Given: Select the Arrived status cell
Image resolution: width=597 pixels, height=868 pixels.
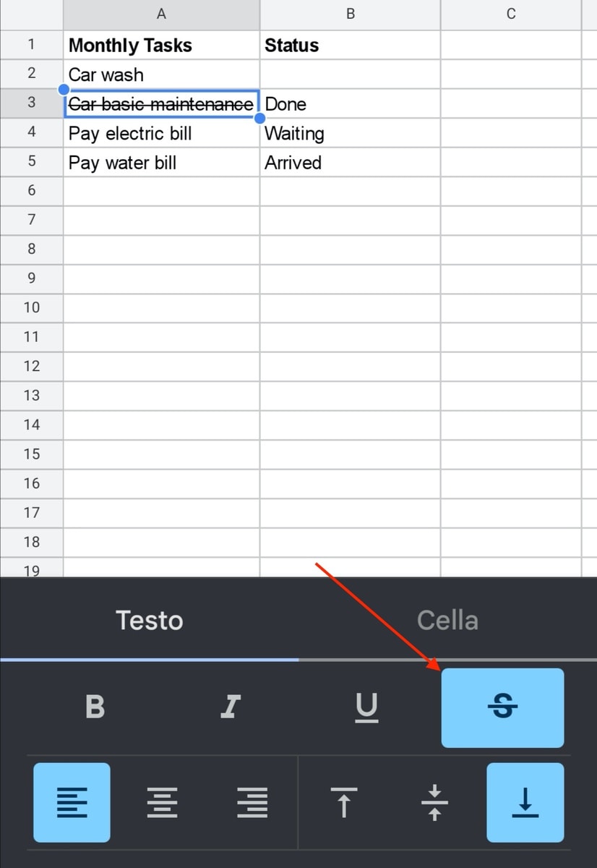Looking at the screenshot, I should pyautogui.click(x=350, y=162).
